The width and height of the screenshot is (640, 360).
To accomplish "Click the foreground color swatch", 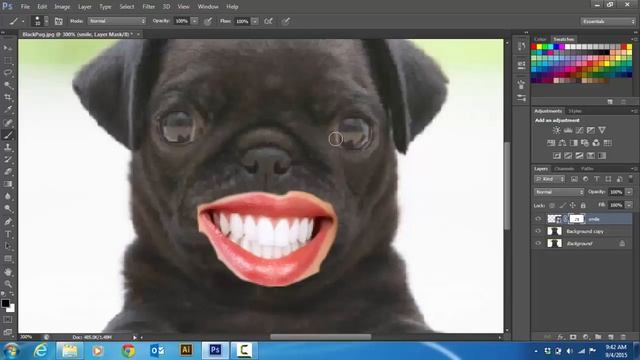I will pyautogui.click(x=5, y=303).
